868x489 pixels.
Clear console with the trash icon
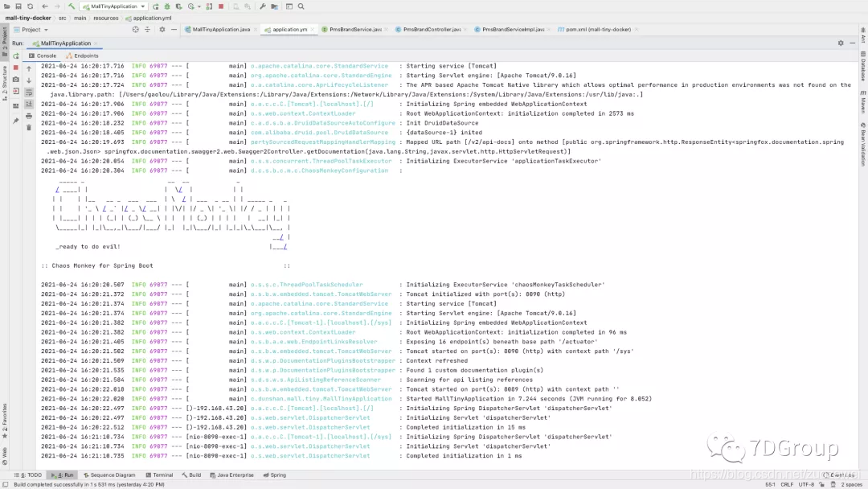click(x=29, y=128)
